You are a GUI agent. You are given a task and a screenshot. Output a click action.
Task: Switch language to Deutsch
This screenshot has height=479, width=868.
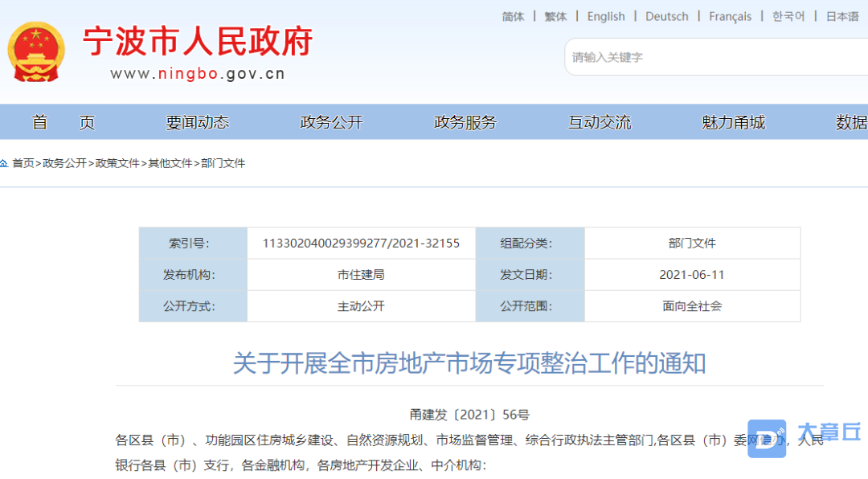[666, 17]
